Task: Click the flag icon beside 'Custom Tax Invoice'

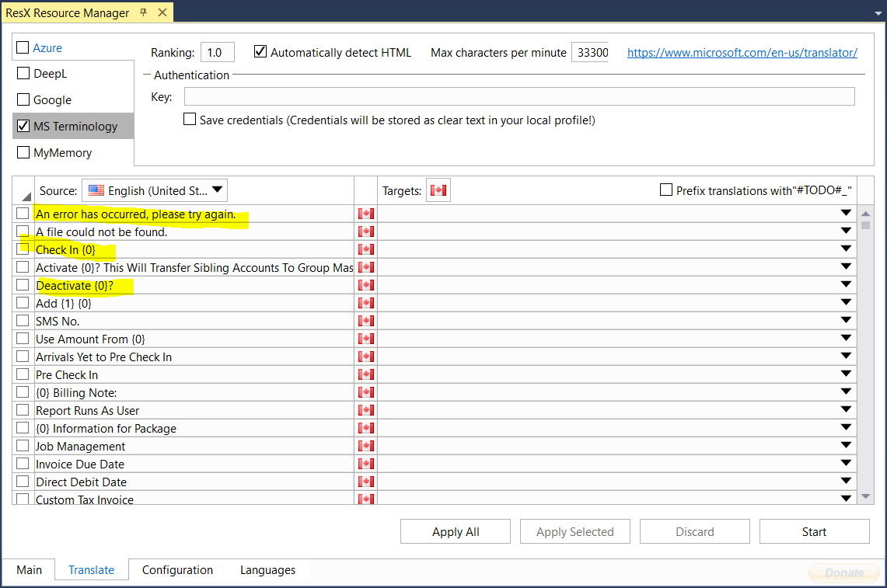Action: [x=365, y=499]
